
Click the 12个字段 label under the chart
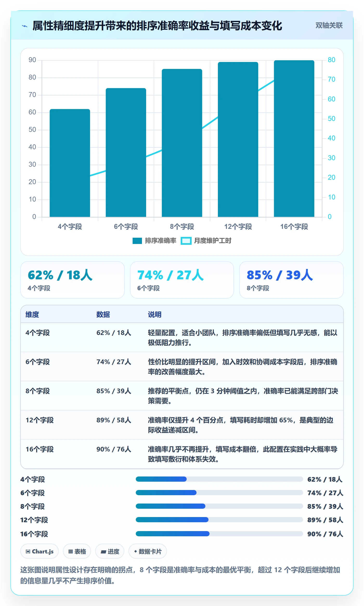click(238, 227)
